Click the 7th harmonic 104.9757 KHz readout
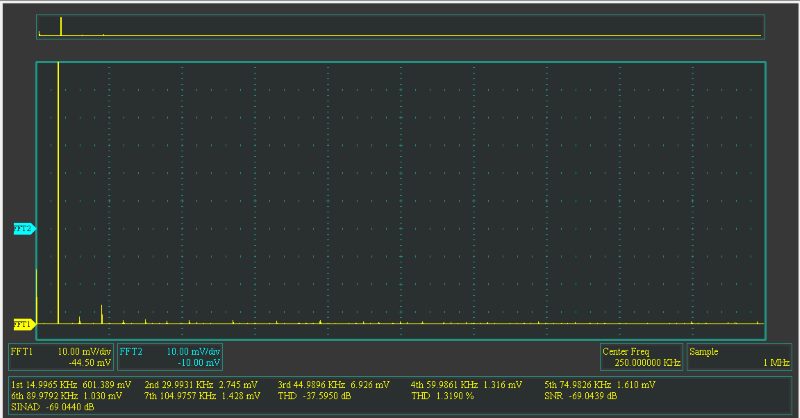This screenshot has width=800, height=418. pos(203,396)
